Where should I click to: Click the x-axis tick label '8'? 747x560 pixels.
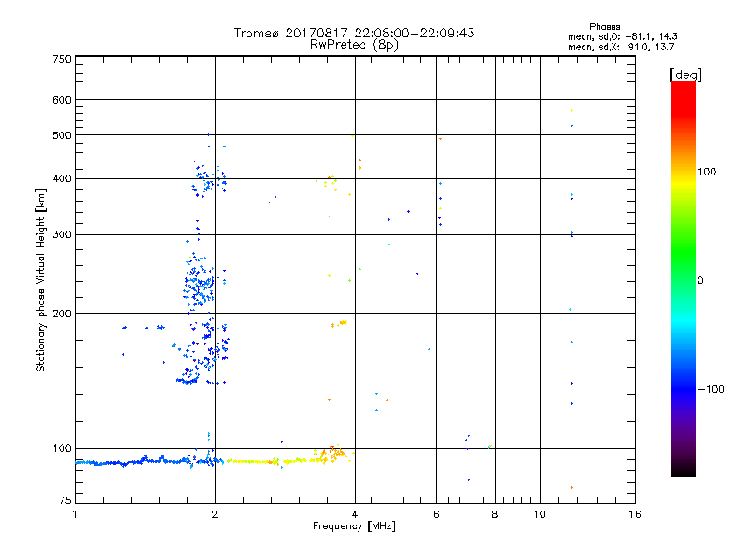point(495,514)
